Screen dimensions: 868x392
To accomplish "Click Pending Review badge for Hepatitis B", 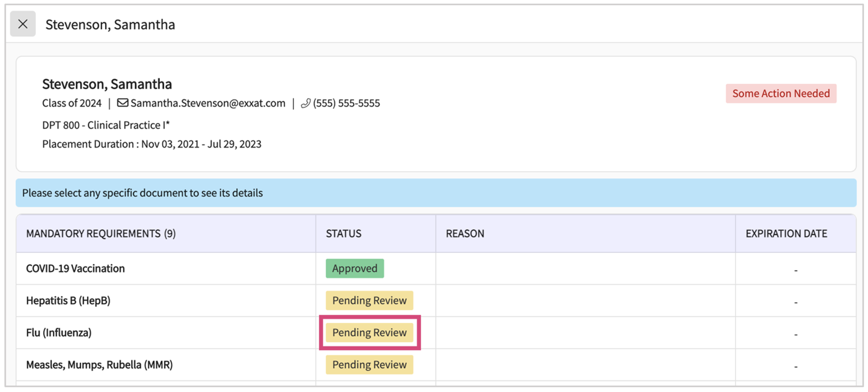I will (x=369, y=301).
